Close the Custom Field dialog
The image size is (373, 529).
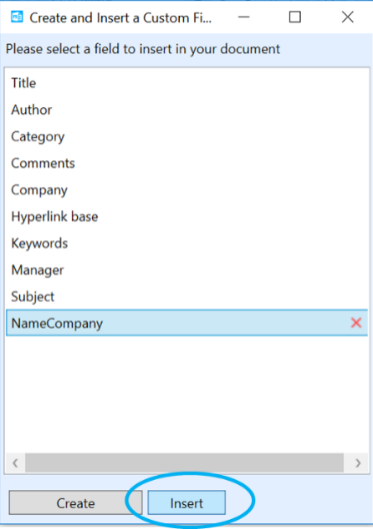pos(347,17)
